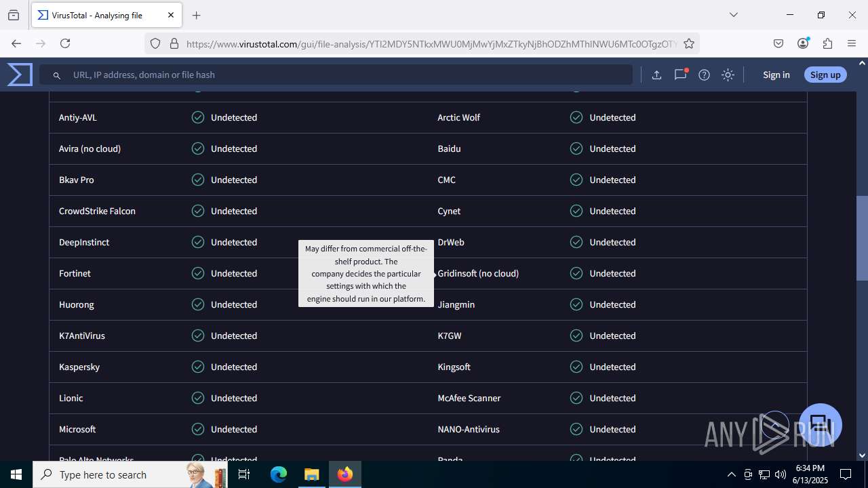Screen dimensions: 868x488
Task: Click the CrowdStrike Falcon engine name
Action: 97,211
